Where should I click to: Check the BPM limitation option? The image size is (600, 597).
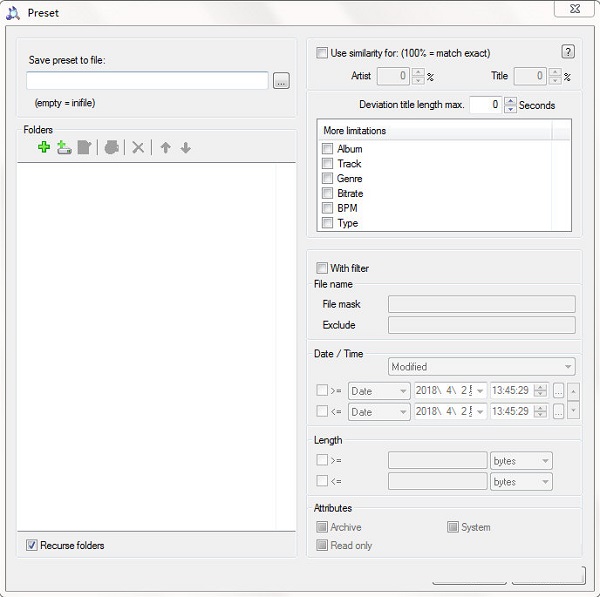point(328,208)
